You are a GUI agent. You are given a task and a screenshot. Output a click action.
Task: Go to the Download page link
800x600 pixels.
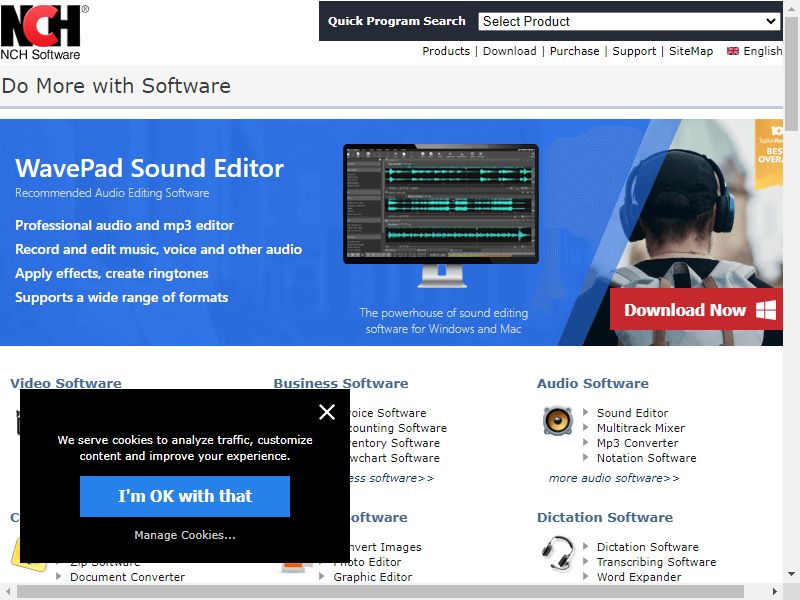(509, 51)
